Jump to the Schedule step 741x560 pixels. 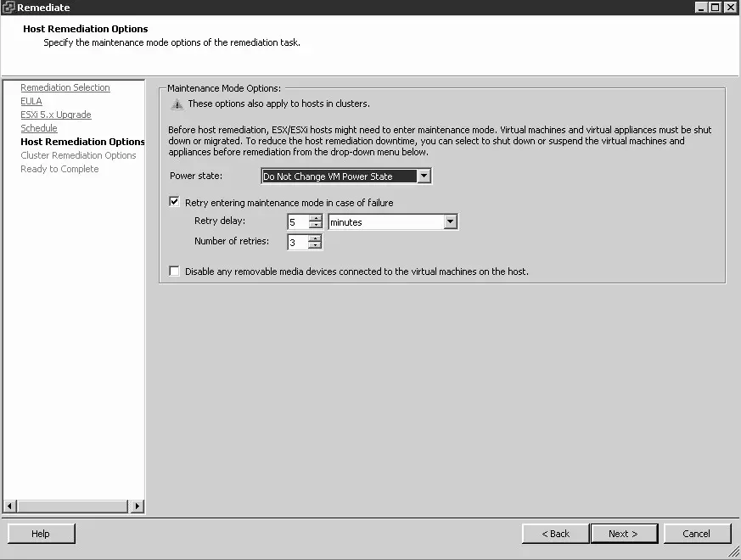pos(39,128)
